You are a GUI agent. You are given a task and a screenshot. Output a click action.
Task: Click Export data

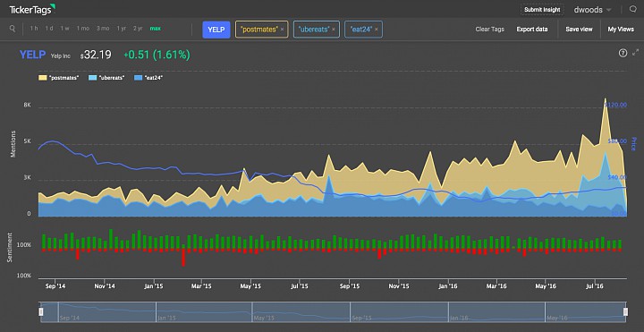532,30
